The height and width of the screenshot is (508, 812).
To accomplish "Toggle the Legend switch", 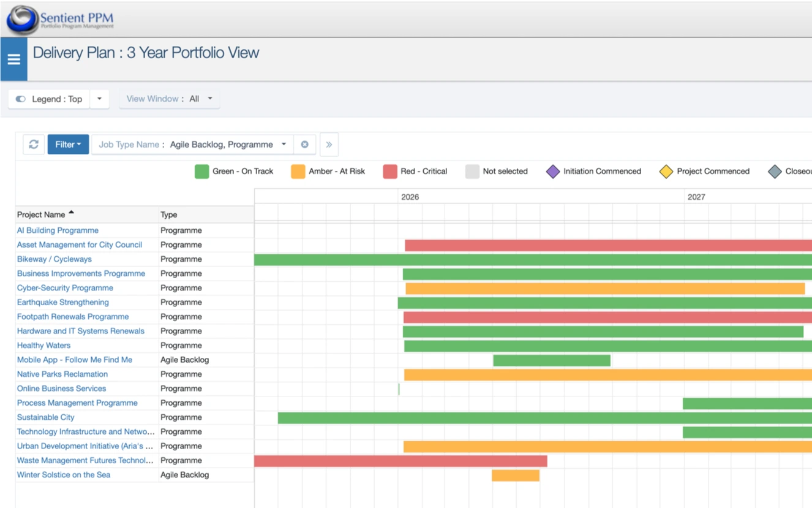I will (21, 99).
